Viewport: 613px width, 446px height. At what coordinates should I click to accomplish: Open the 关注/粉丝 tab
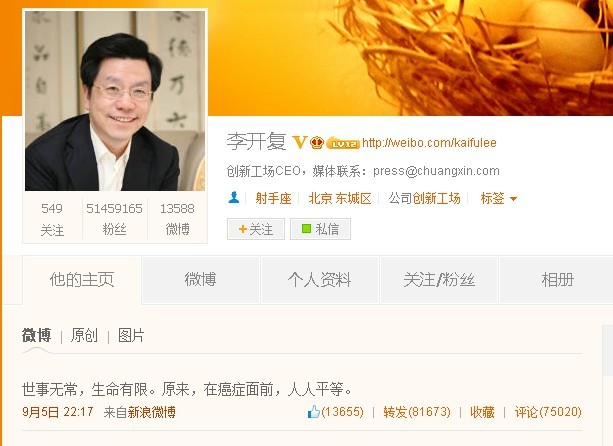pos(439,280)
